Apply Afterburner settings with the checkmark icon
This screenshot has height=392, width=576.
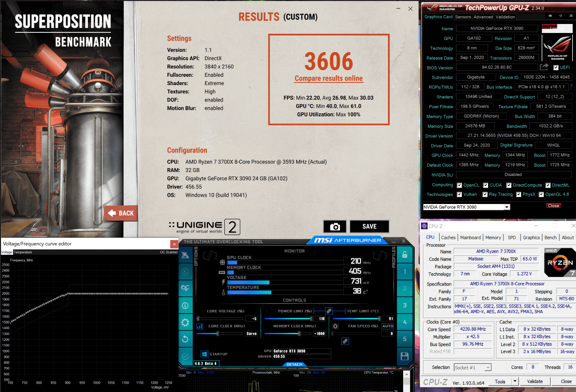[185, 356]
